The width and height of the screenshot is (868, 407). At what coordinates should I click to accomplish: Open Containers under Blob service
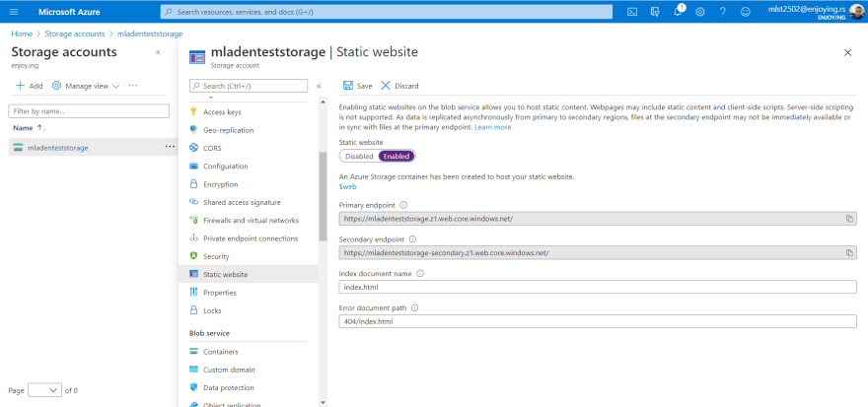click(220, 352)
